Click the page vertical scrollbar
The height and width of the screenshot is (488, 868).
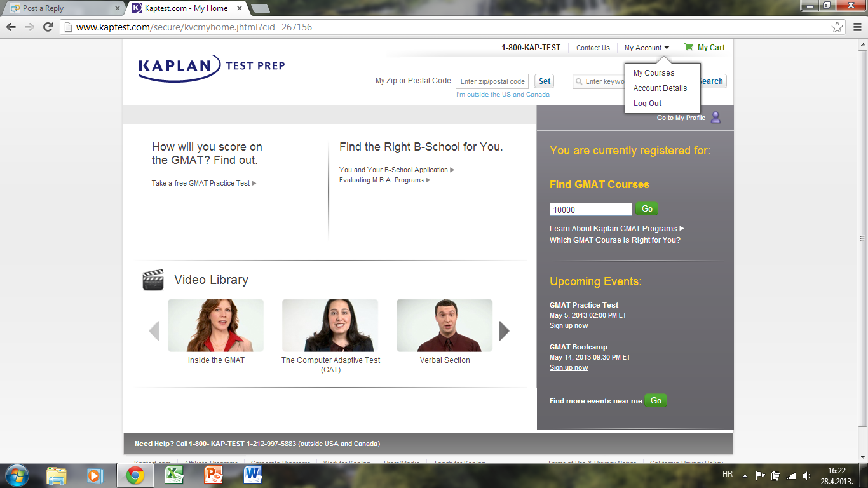coord(862,239)
